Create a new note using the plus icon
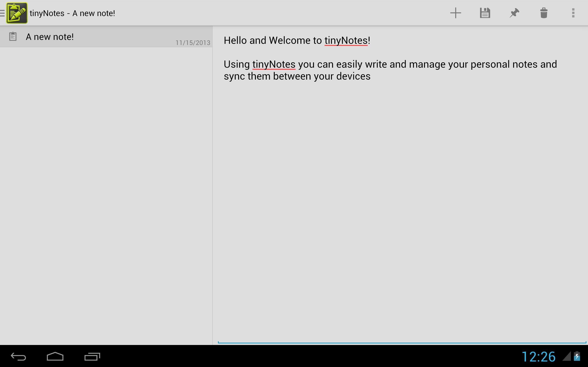 (455, 13)
